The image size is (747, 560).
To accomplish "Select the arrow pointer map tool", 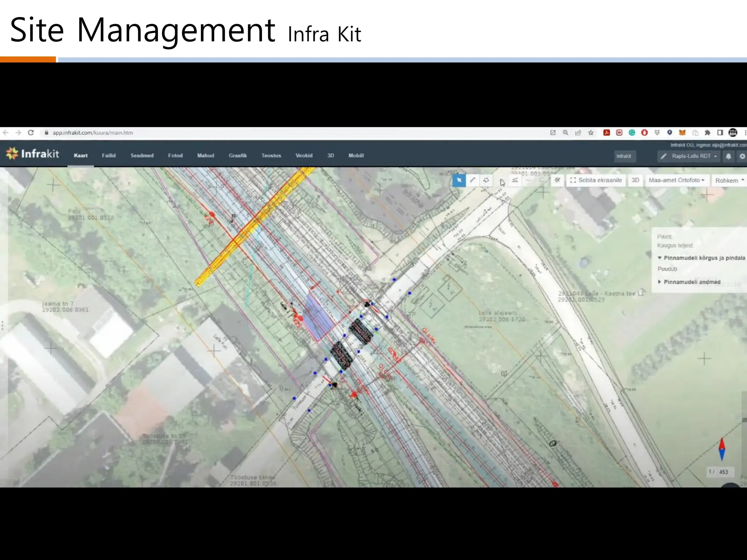I will click(459, 180).
